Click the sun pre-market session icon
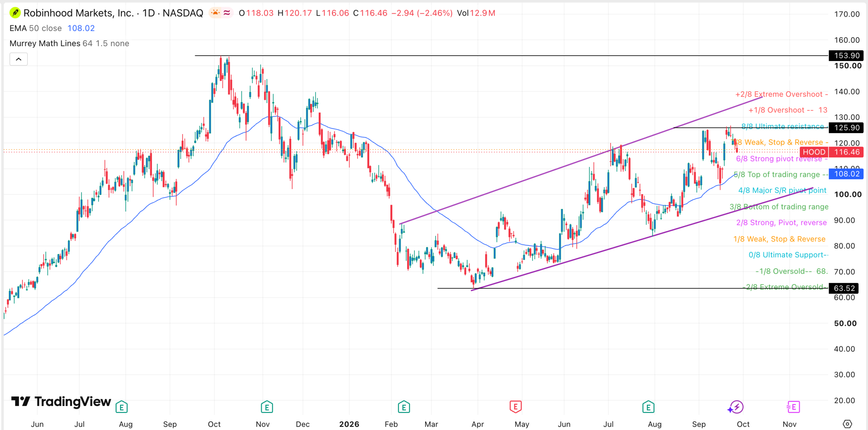Viewport: 868px width, 430px height. click(x=215, y=13)
